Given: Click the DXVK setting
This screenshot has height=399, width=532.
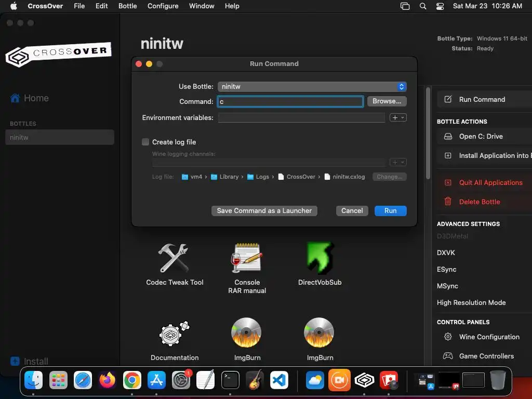Looking at the screenshot, I should pyautogui.click(x=446, y=253).
